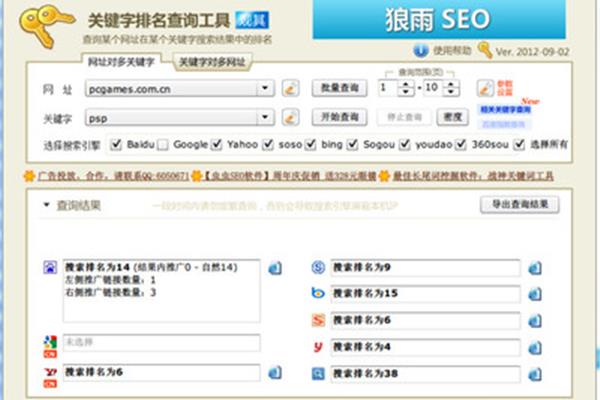This screenshot has height=400, width=600.
Task: Collapse the 查询结果 section triangle
Action: [x=47, y=205]
